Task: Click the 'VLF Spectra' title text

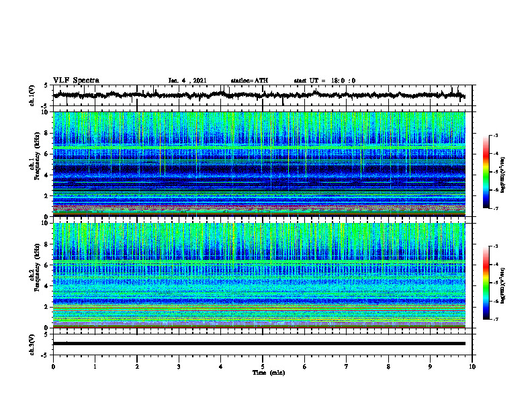Action: click(x=76, y=80)
